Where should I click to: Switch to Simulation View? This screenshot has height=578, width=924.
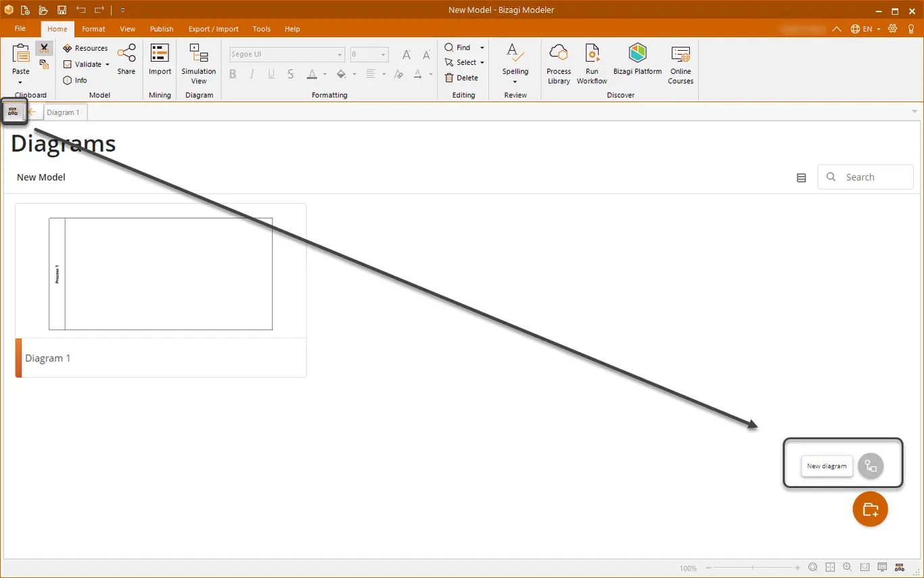click(199, 64)
